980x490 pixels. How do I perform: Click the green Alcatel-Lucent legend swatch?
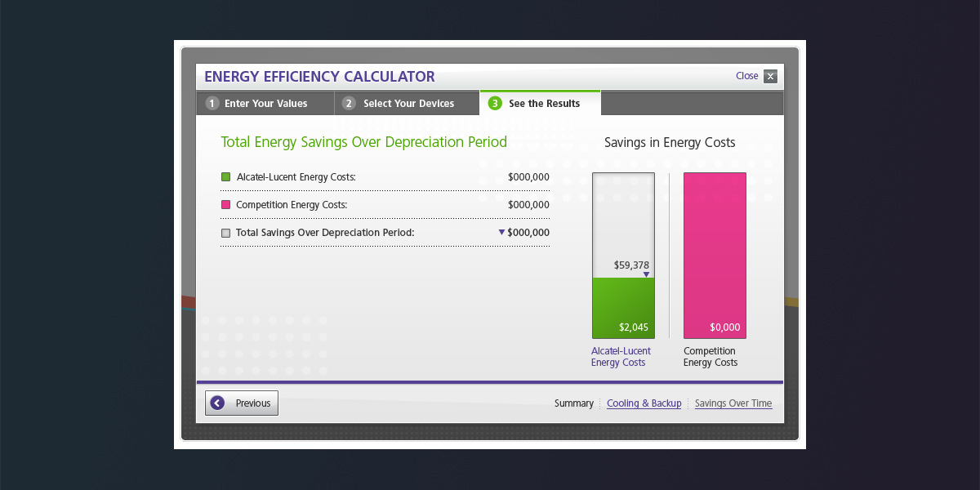click(x=226, y=177)
